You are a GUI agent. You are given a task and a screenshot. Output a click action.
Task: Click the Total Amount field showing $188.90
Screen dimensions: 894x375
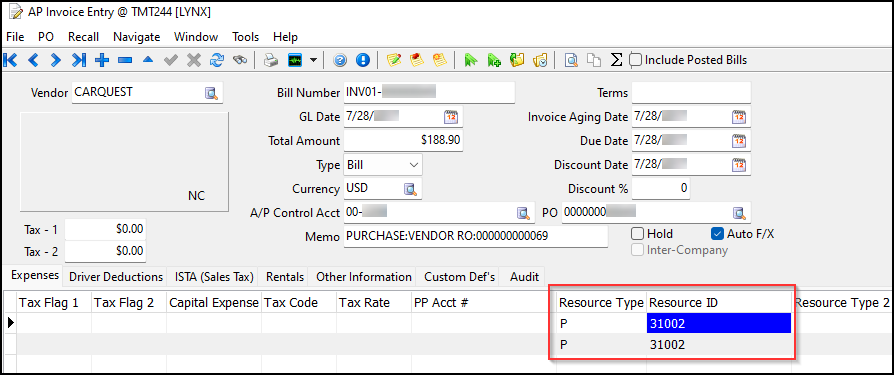coord(403,140)
